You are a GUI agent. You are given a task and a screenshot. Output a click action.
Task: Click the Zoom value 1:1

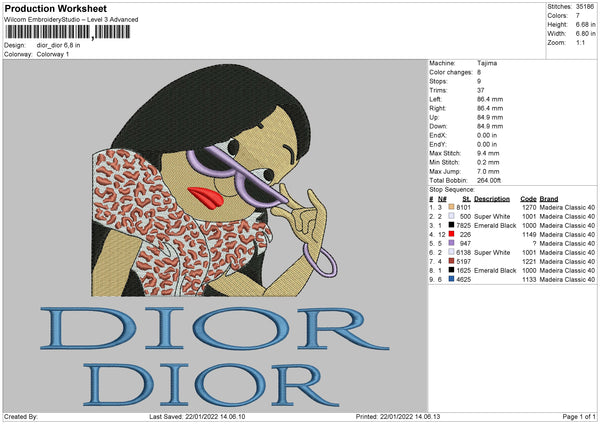(580, 42)
